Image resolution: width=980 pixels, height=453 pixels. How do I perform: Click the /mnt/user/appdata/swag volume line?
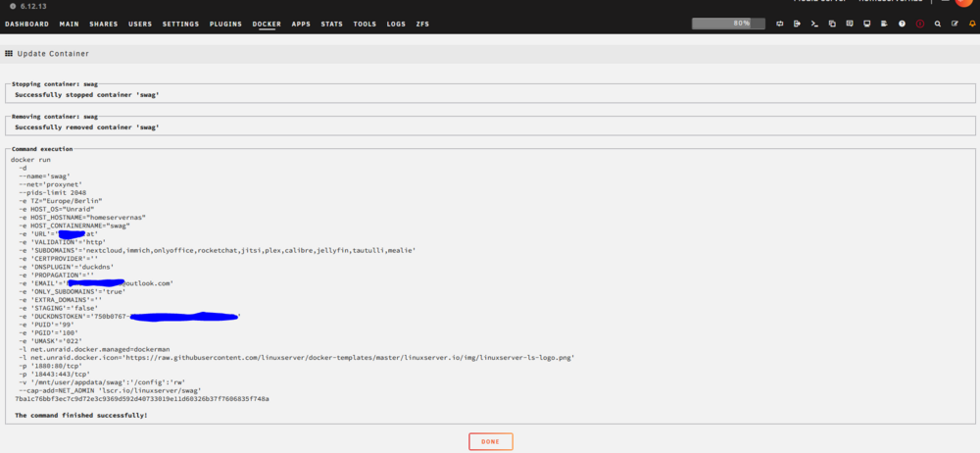point(102,382)
